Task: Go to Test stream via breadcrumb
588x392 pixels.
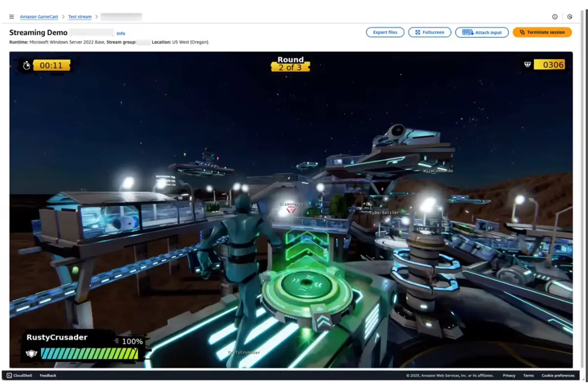Action: point(80,16)
